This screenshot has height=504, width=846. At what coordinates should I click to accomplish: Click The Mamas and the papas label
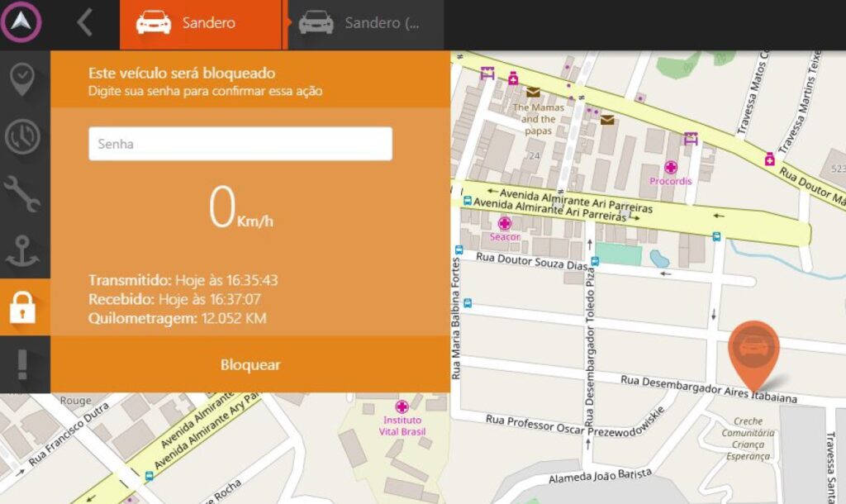point(538,119)
